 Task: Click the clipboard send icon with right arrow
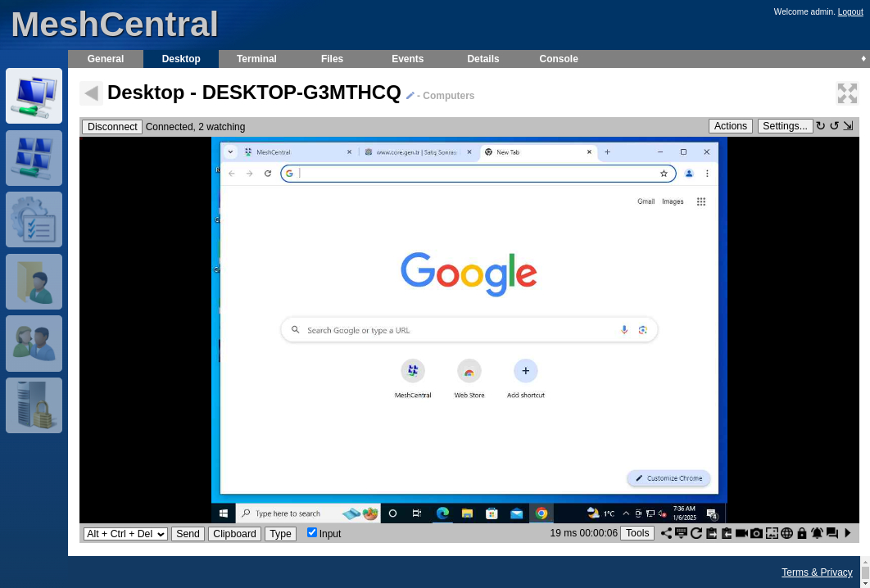click(x=711, y=533)
